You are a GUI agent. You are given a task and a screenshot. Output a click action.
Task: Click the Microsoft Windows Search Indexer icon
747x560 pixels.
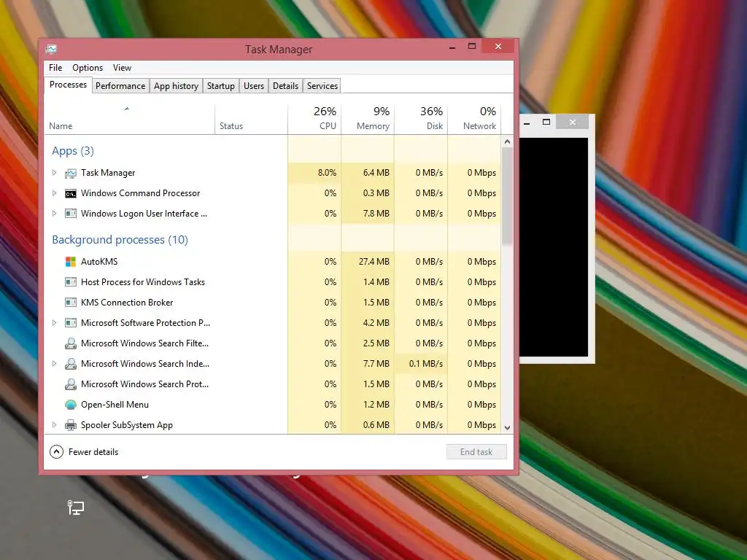[71, 364]
